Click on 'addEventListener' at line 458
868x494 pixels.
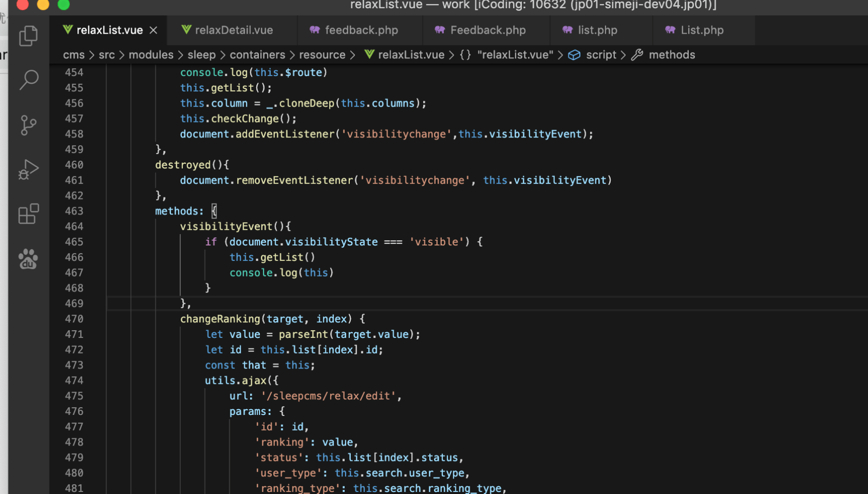pyautogui.click(x=285, y=134)
